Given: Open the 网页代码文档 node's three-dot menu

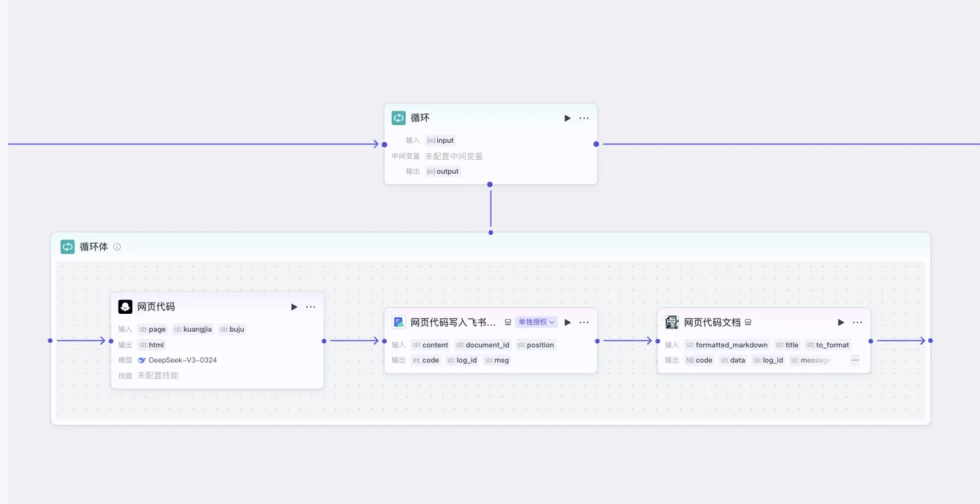Looking at the screenshot, I should [x=857, y=322].
